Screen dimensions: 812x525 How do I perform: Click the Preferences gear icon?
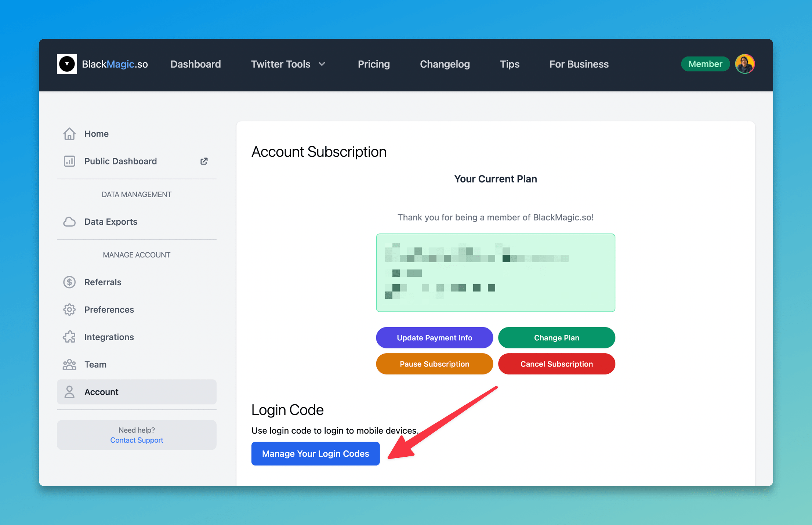(x=69, y=309)
